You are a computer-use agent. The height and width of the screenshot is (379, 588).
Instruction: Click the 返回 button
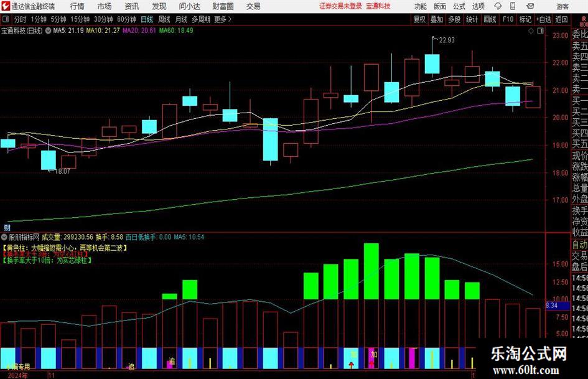click(x=561, y=19)
